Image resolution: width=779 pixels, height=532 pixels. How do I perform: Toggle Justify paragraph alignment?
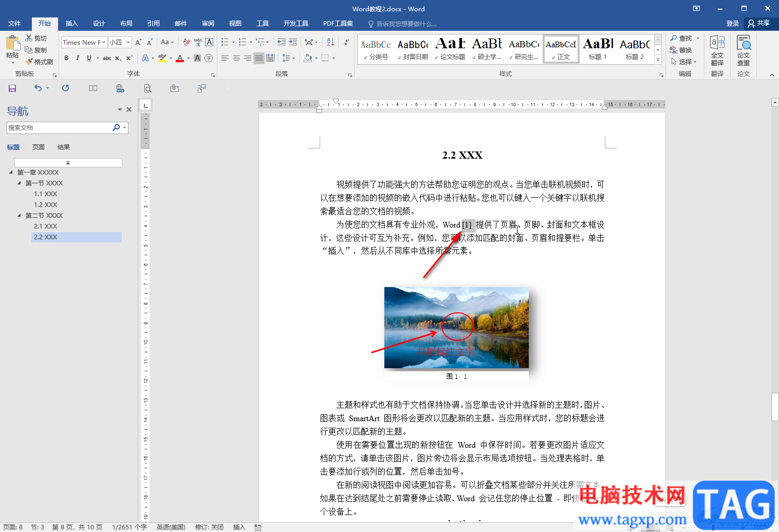tap(259, 58)
